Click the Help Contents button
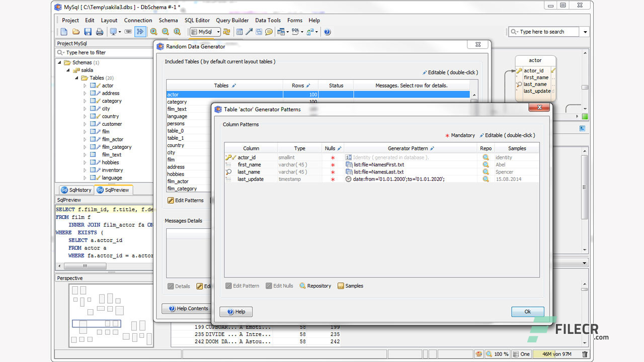 click(x=189, y=309)
